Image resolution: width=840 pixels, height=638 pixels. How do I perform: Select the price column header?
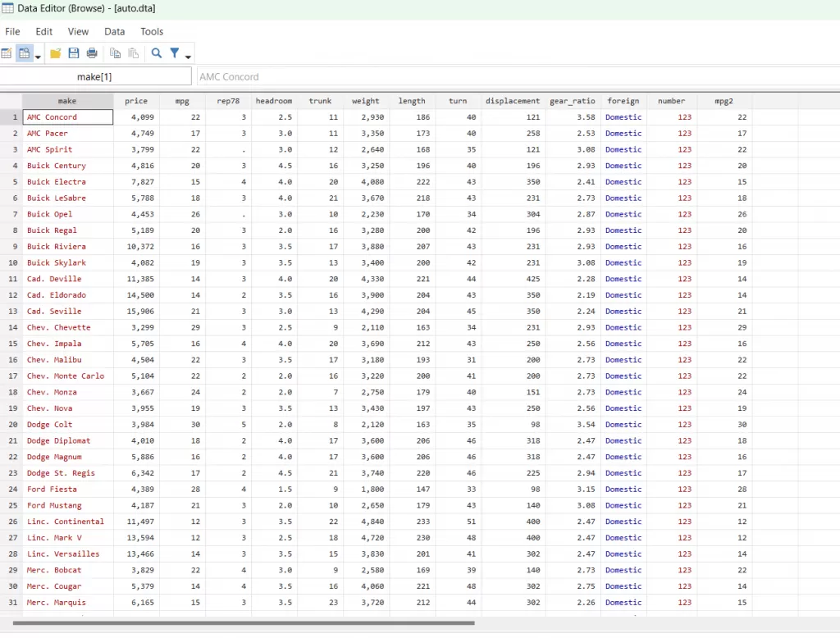click(x=136, y=101)
